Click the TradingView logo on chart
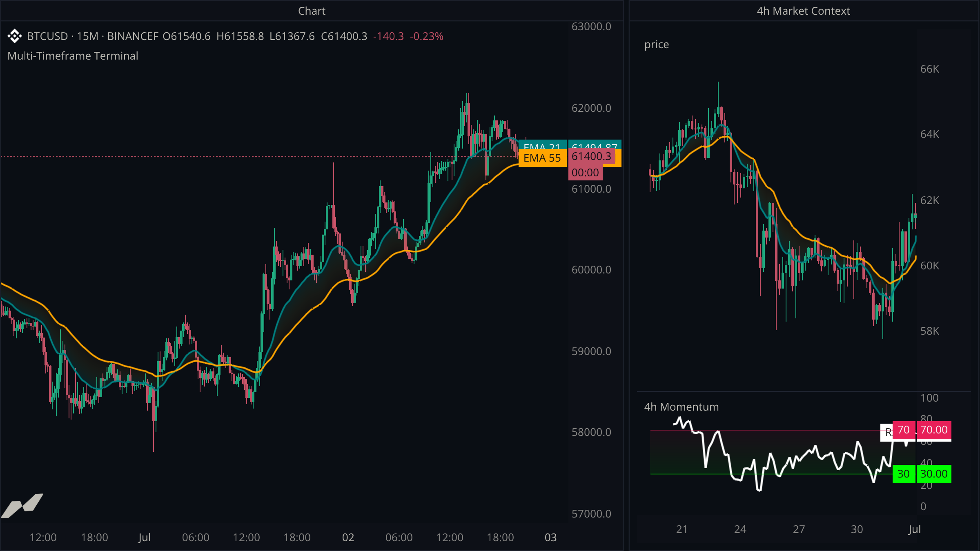This screenshot has width=980, height=551. 22,505
